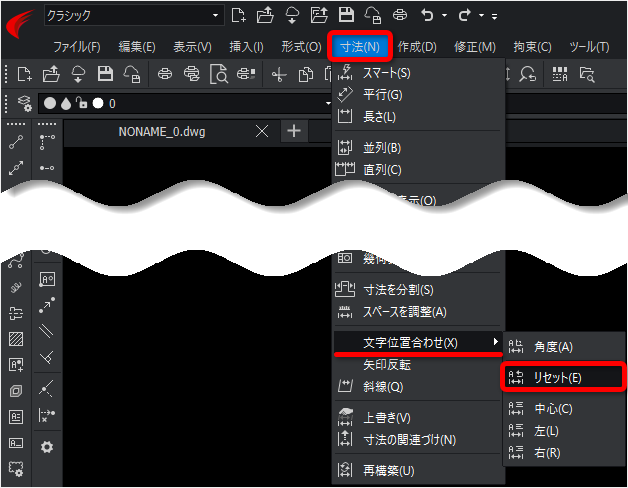Click the Print Preview icon
628x488 pixels.
(x=219, y=74)
